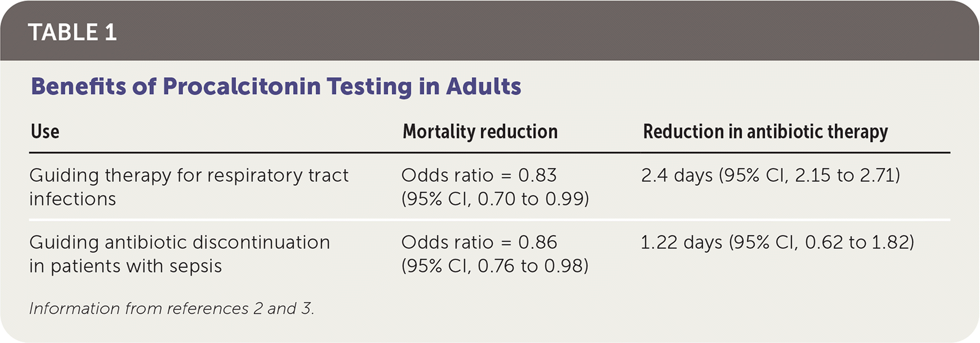Select the "Odds ratio = 0.86" value
This screenshot has width=980, height=343.
click(478, 243)
